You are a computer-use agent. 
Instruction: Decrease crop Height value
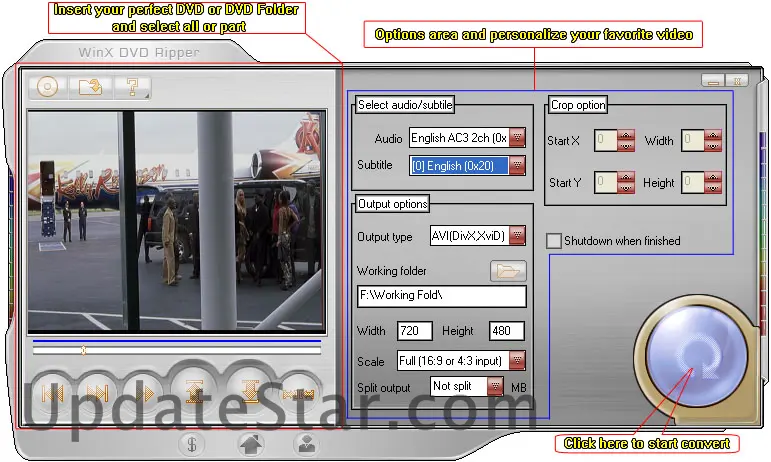[x=712, y=188]
